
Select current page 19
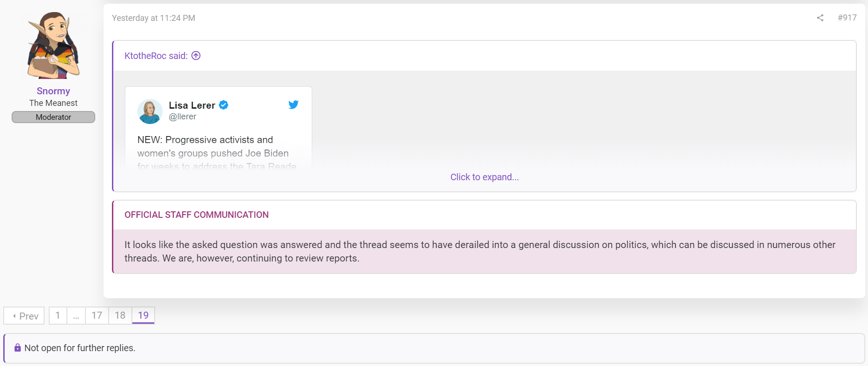(143, 316)
